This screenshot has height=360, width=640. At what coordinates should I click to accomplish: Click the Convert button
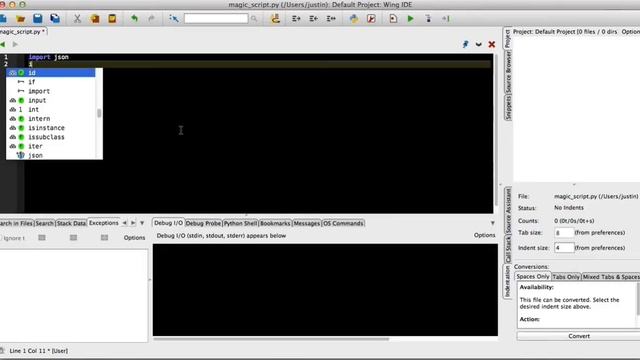579,336
